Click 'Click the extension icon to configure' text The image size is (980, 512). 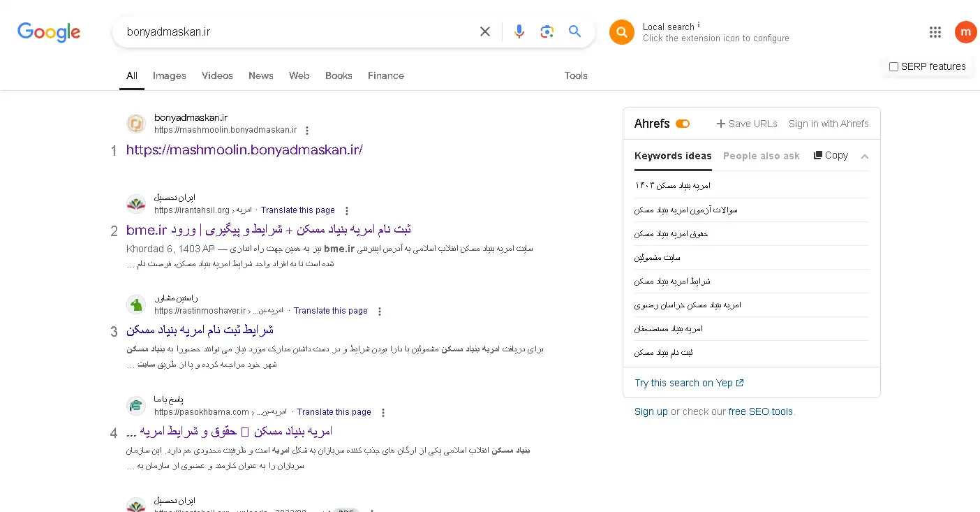(716, 38)
